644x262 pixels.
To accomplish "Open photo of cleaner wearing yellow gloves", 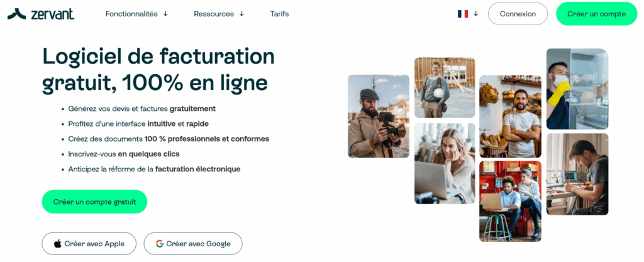I will [577, 89].
